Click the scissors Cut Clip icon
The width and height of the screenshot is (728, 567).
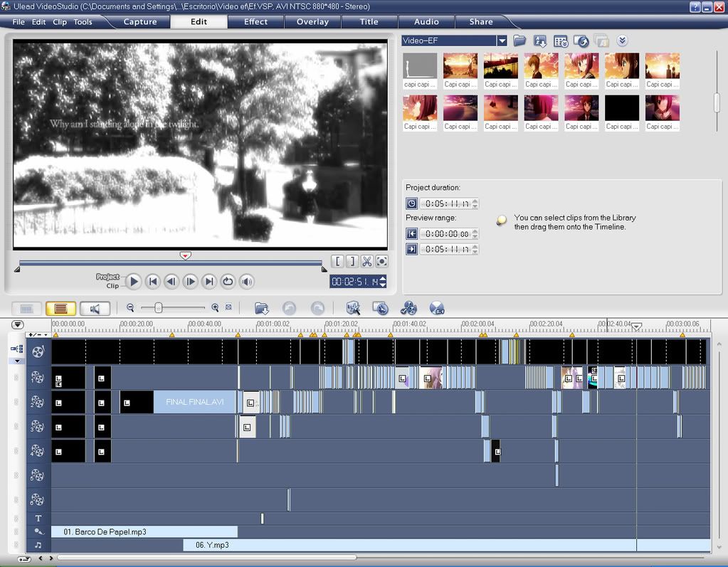(x=366, y=262)
